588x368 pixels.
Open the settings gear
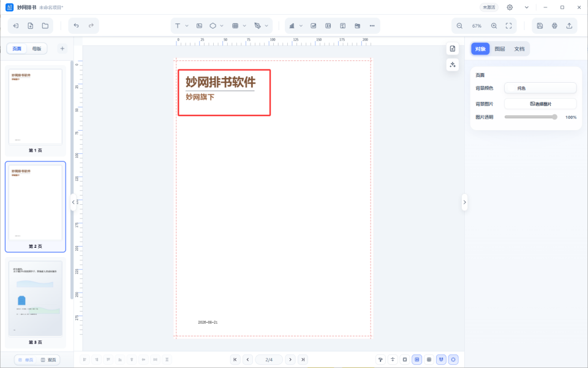(510, 7)
